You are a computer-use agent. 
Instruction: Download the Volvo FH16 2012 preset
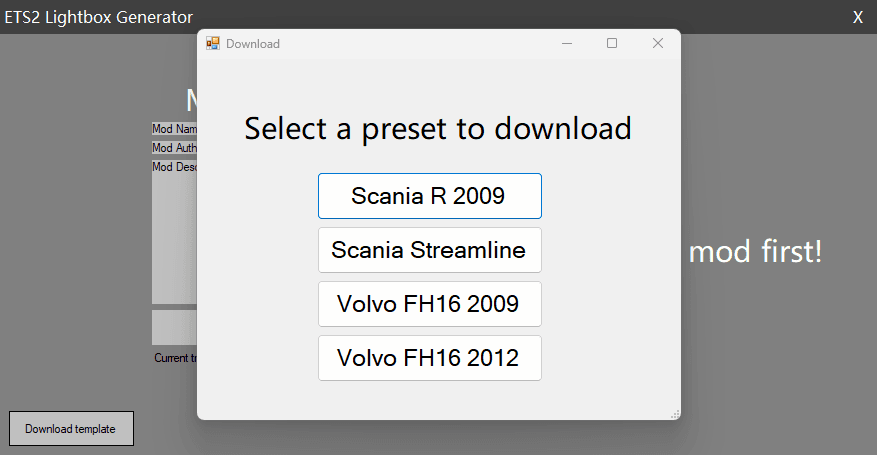tap(430, 358)
